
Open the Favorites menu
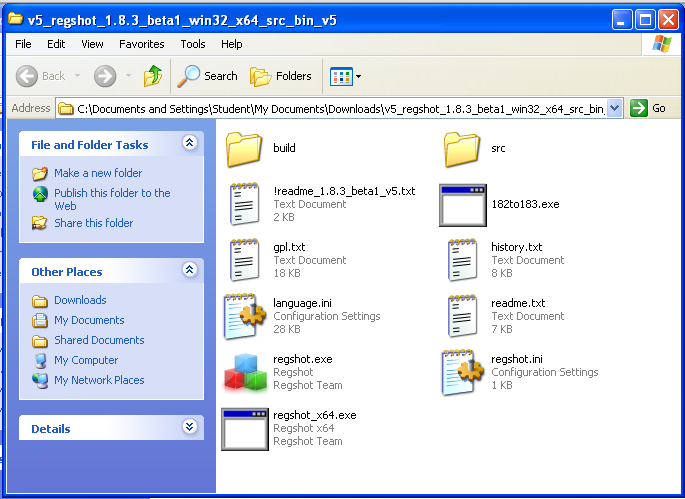pos(142,44)
